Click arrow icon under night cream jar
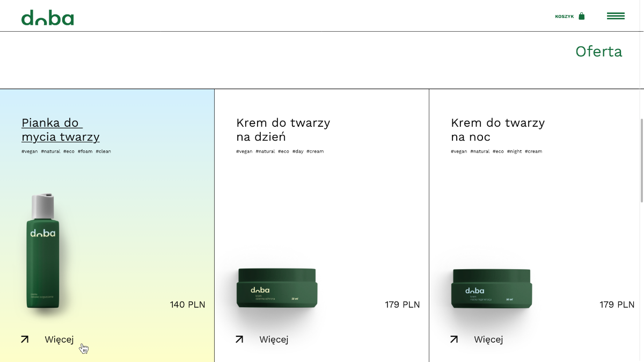The width and height of the screenshot is (644, 362). click(454, 339)
